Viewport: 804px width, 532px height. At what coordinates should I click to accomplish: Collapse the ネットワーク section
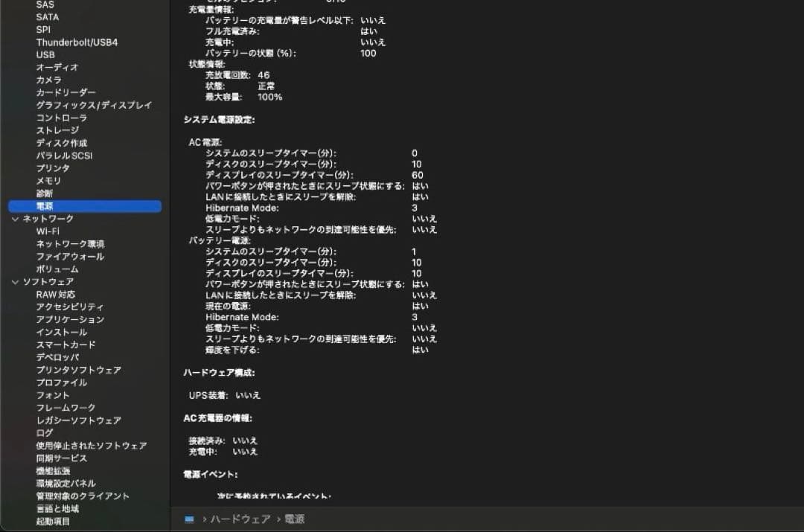pyautogui.click(x=15, y=219)
